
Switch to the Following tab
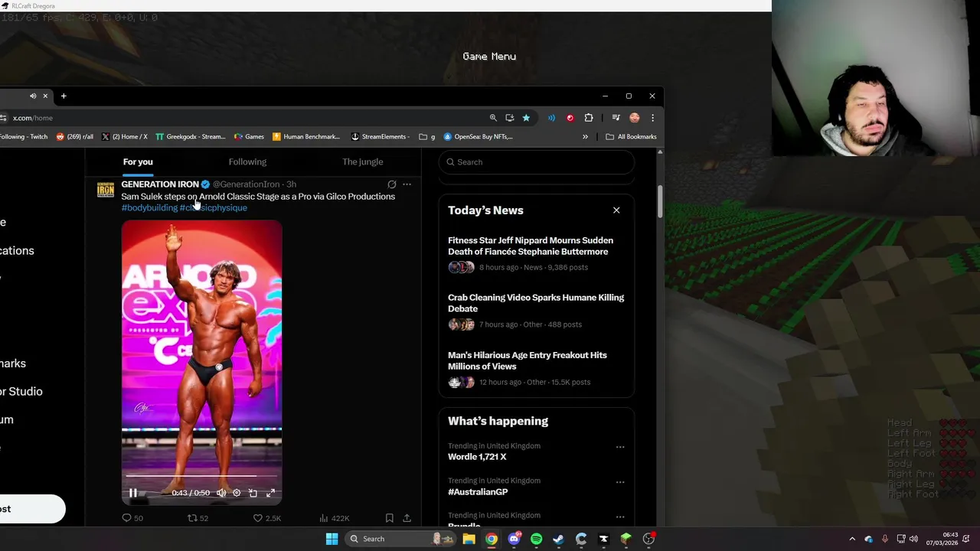[247, 161]
